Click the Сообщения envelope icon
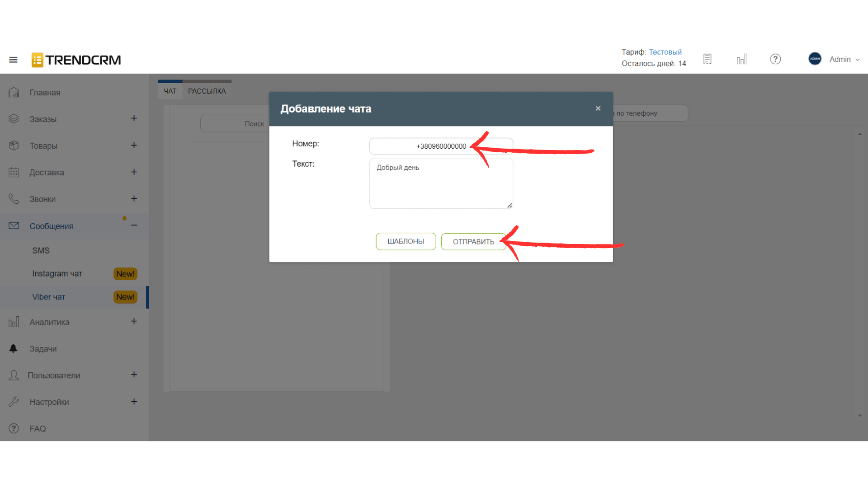The height and width of the screenshot is (488, 868). click(14, 225)
